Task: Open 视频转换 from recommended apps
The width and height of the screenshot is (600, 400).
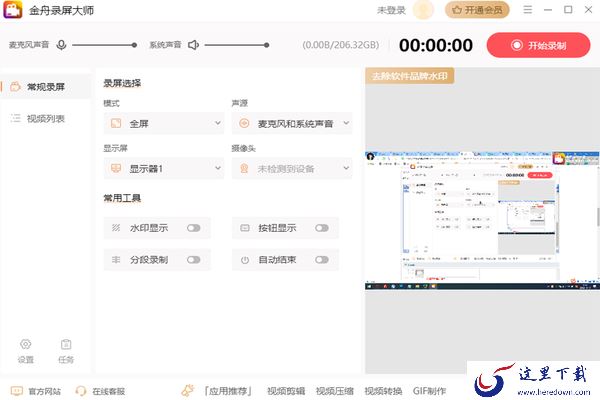Action: point(383,391)
